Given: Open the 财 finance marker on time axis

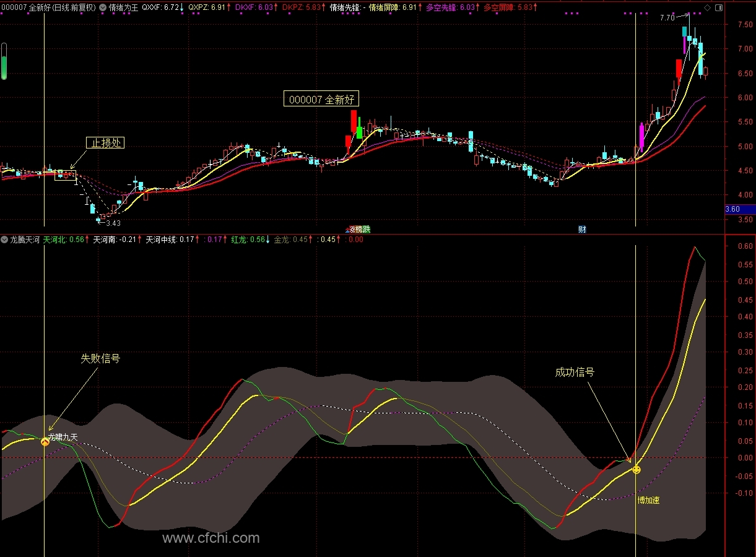Looking at the screenshot, I should (x=582, y=230).
